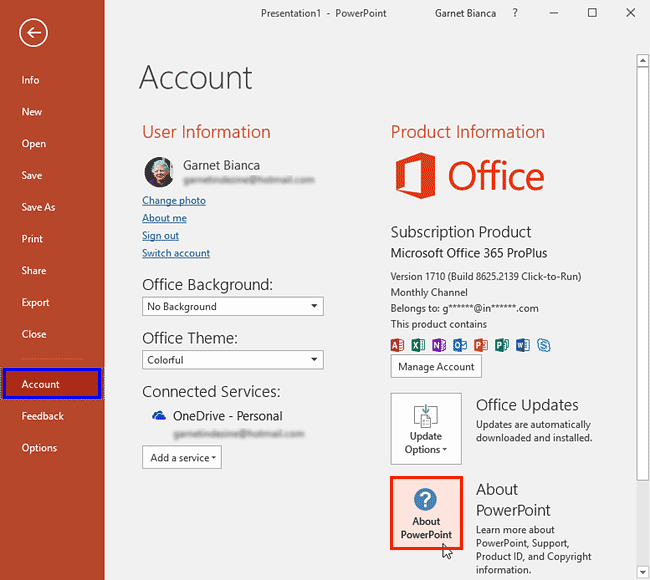Open the About me link

pos(164,218)
